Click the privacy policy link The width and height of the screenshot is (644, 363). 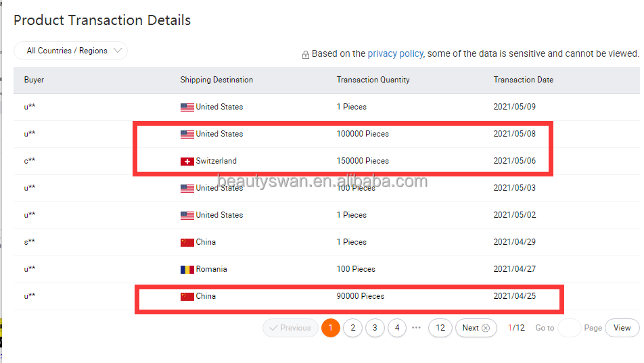click(x=395, y=53)
